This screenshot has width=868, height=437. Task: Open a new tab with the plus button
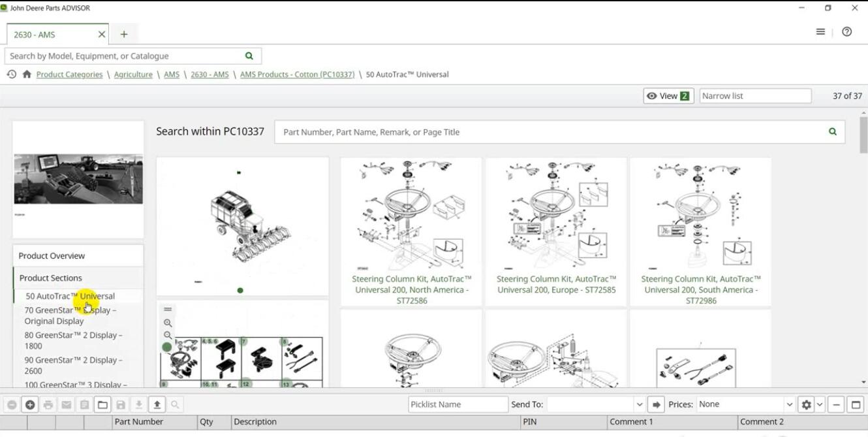[x=124, y=35]
